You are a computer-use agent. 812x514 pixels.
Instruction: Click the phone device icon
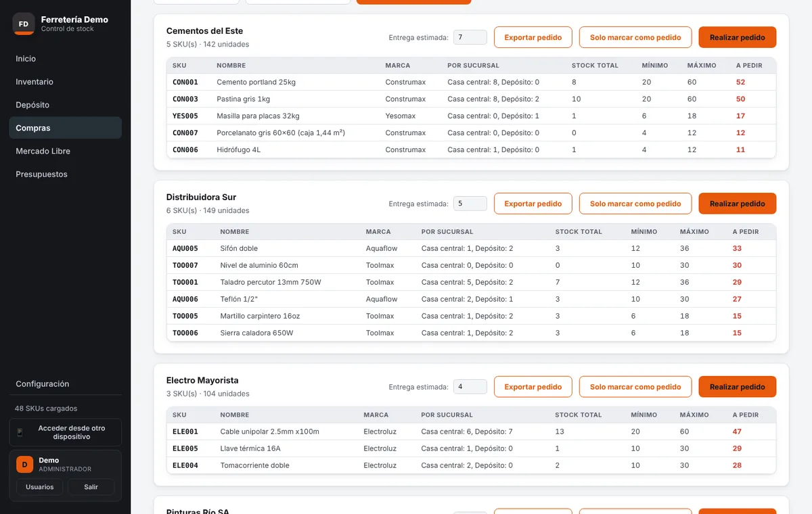(x=20, y=432)
